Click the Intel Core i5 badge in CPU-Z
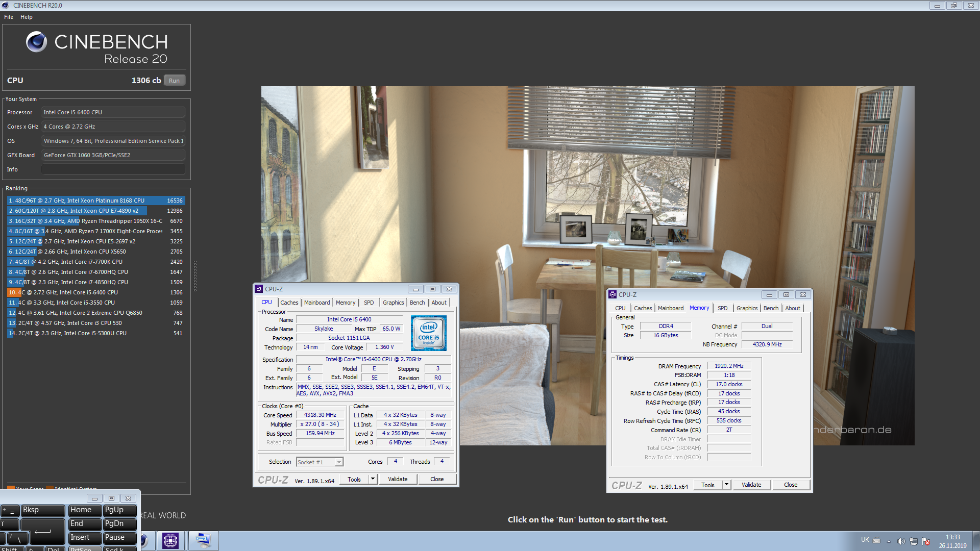Image resolution: width=980 pixels, height=551 pixels. point(429,333)
